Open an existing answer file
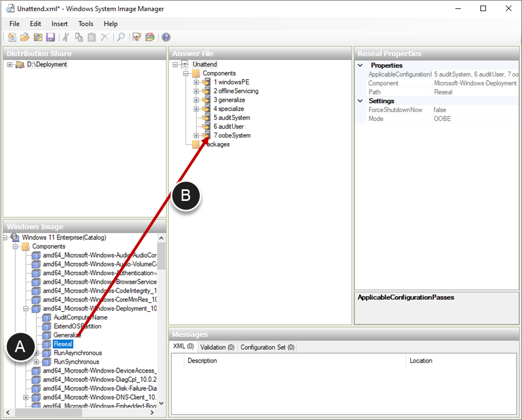Screen dimensions: 522x420 (x=25, y=37)
